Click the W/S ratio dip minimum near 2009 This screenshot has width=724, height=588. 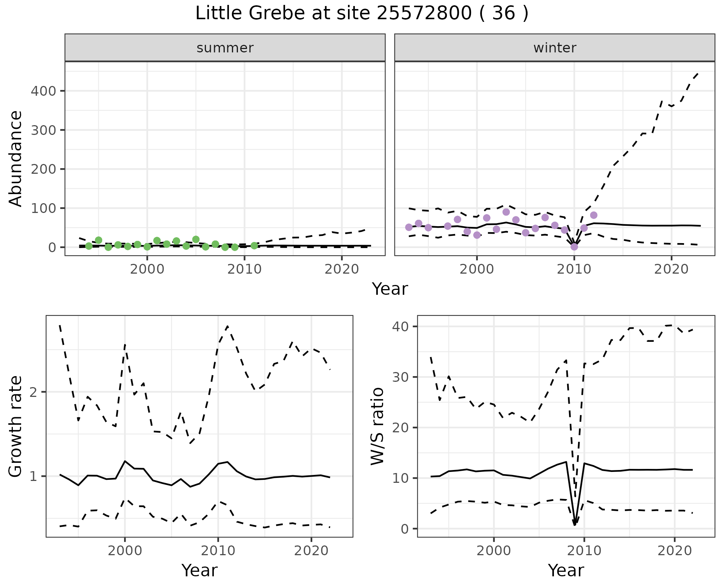(x=575, y=525)
